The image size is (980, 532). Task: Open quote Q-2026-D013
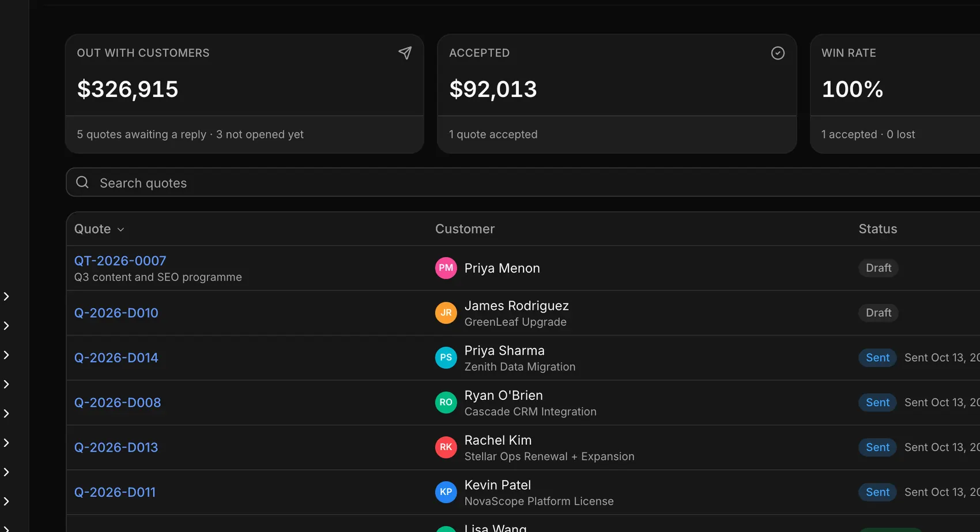pyautogui.click(x=116, y=447)
